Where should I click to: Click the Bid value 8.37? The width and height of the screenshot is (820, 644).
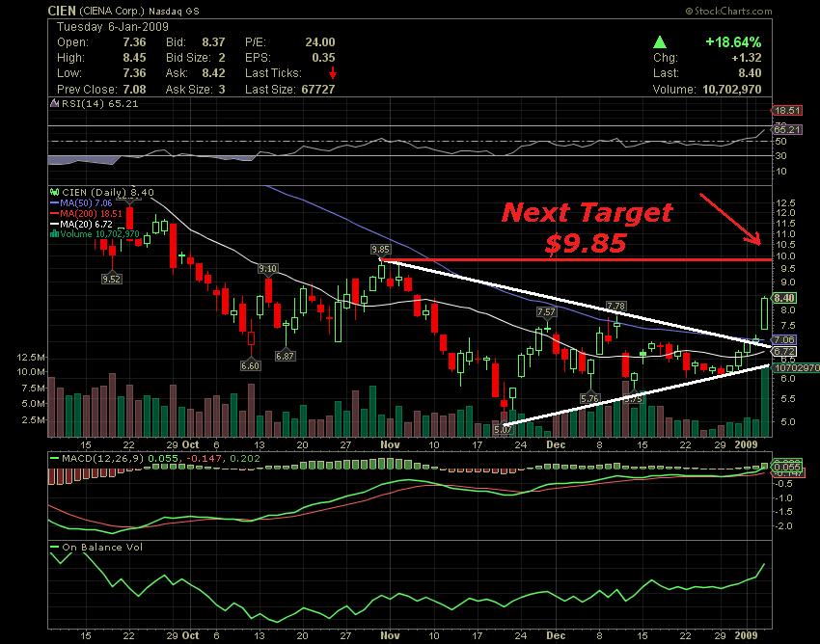click(213, 42)
